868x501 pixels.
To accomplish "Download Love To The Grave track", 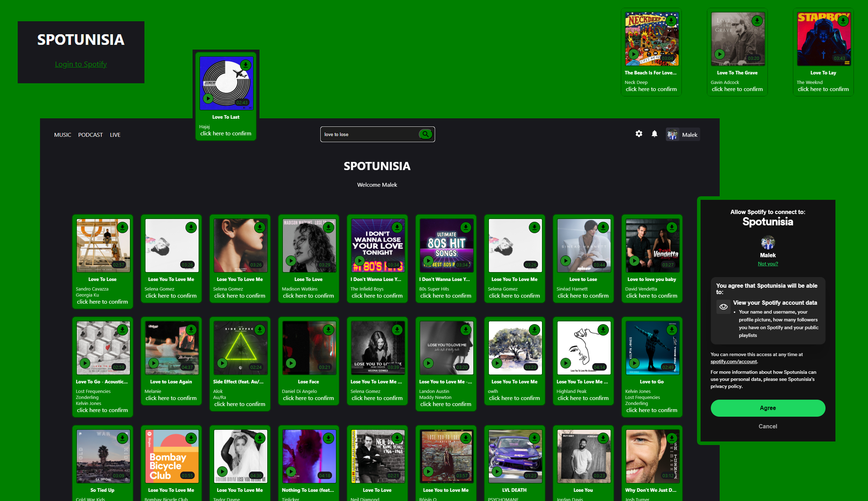I will (x=757, y=21).
